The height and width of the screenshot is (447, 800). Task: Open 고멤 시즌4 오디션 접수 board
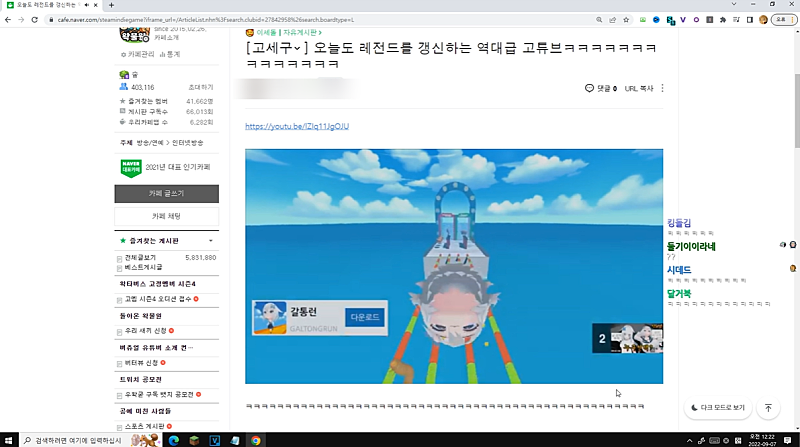tap(158, 299)
